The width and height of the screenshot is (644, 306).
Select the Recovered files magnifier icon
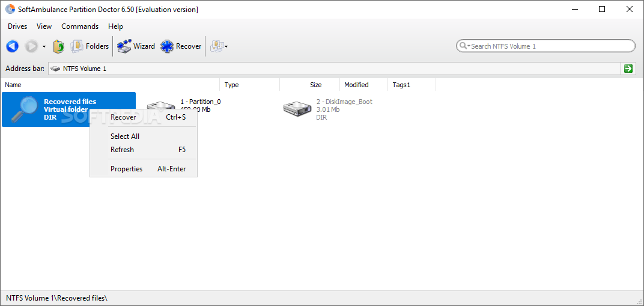24,109
